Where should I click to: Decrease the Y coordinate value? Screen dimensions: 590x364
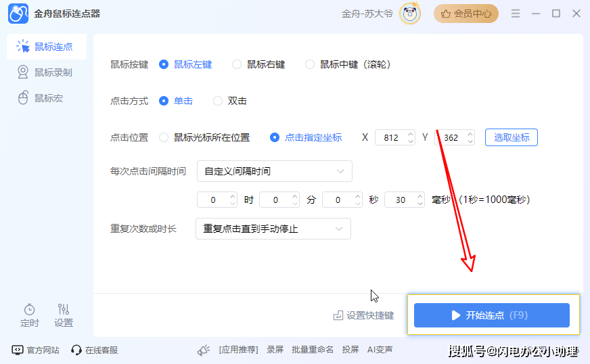[470, 141]
